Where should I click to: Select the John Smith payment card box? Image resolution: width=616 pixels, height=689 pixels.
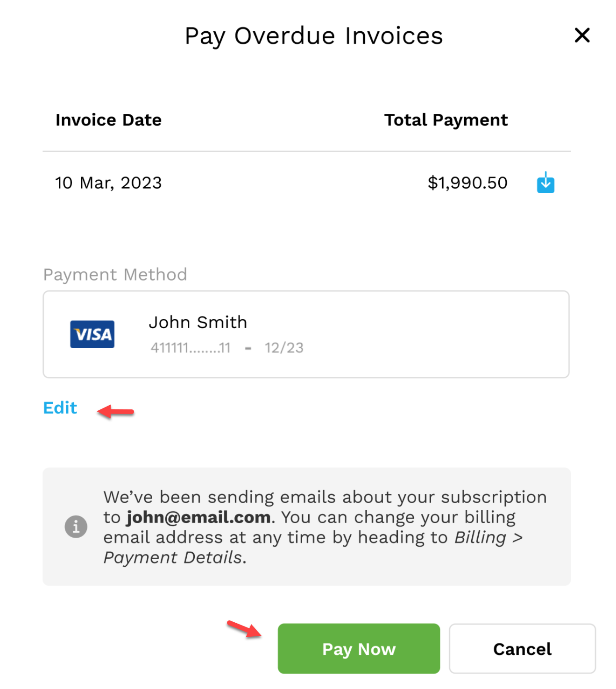306,334
